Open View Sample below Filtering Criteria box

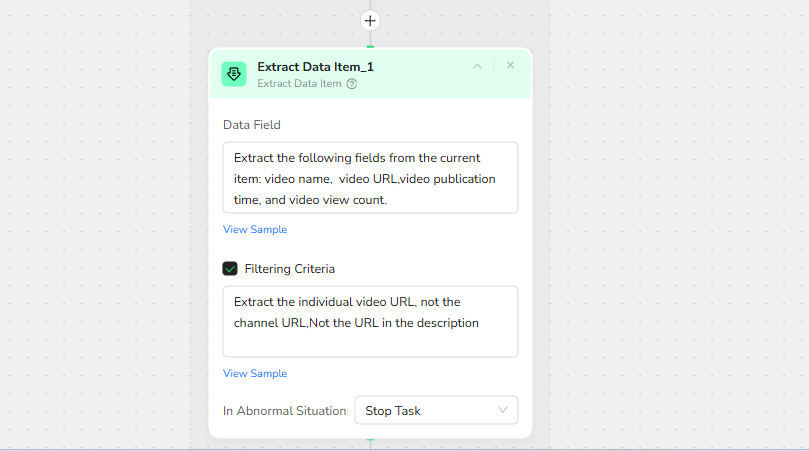pos(255,374)
